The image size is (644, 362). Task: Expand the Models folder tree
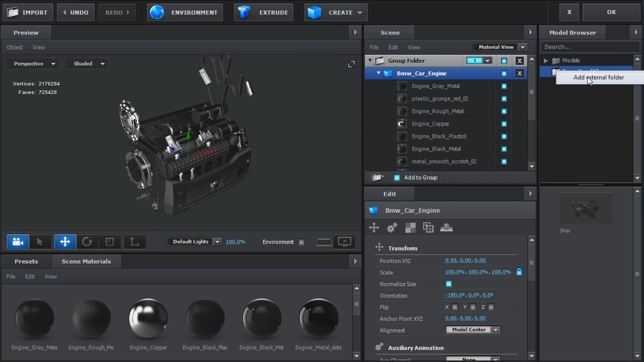[546, 61]
